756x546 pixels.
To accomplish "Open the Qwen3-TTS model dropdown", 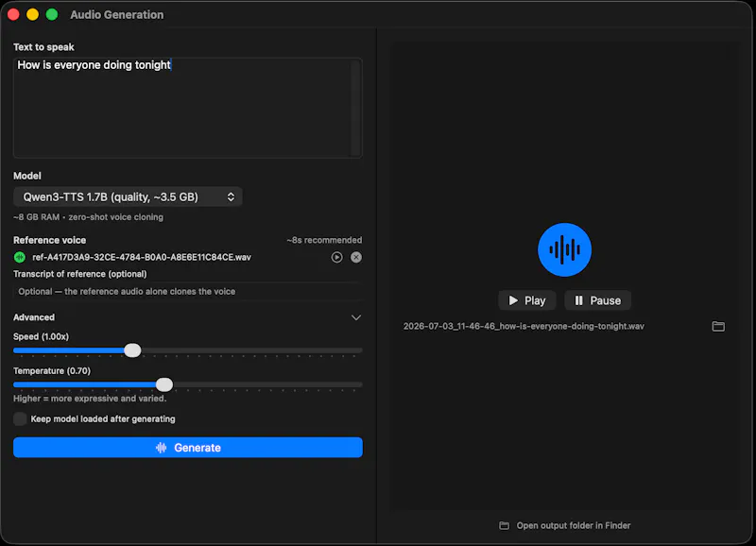I will click(x=128, y=196).
